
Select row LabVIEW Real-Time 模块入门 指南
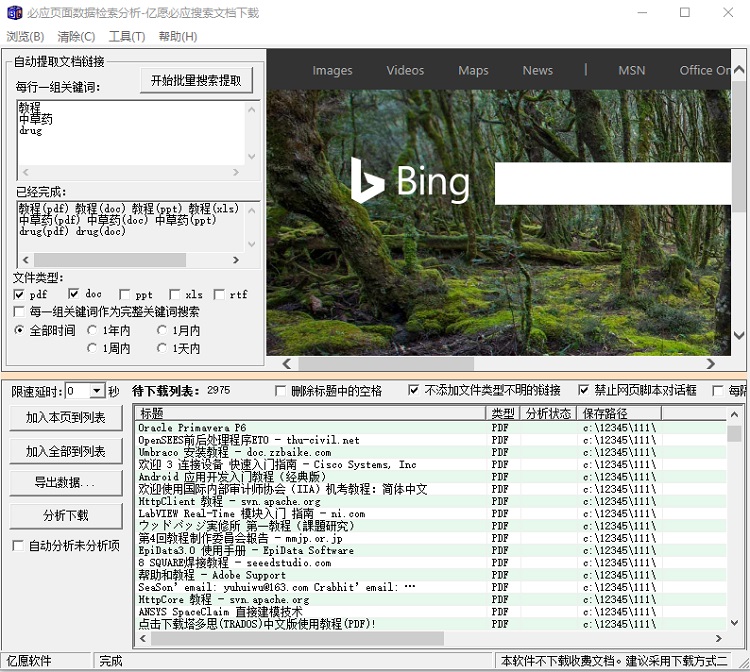(x=430, y=514)
